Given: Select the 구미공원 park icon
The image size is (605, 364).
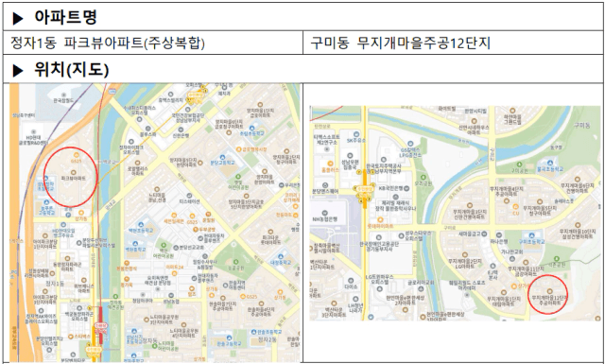Looking at the screenshot, I should 519,165.
